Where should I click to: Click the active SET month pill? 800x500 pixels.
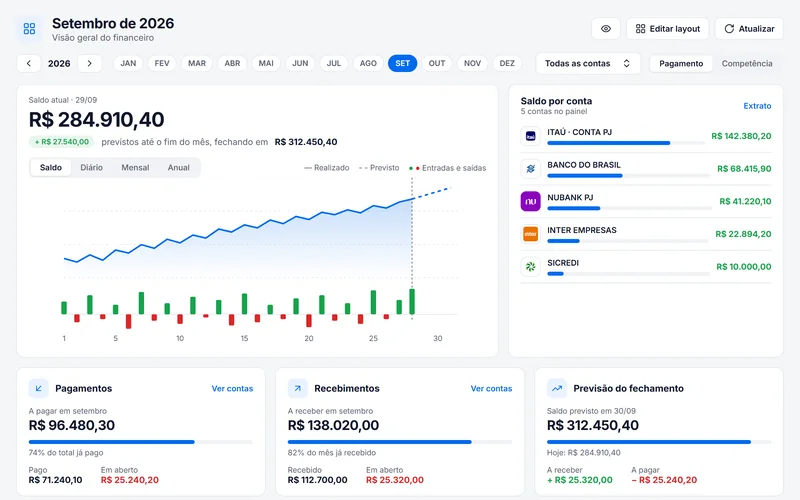tap(403, 63)
